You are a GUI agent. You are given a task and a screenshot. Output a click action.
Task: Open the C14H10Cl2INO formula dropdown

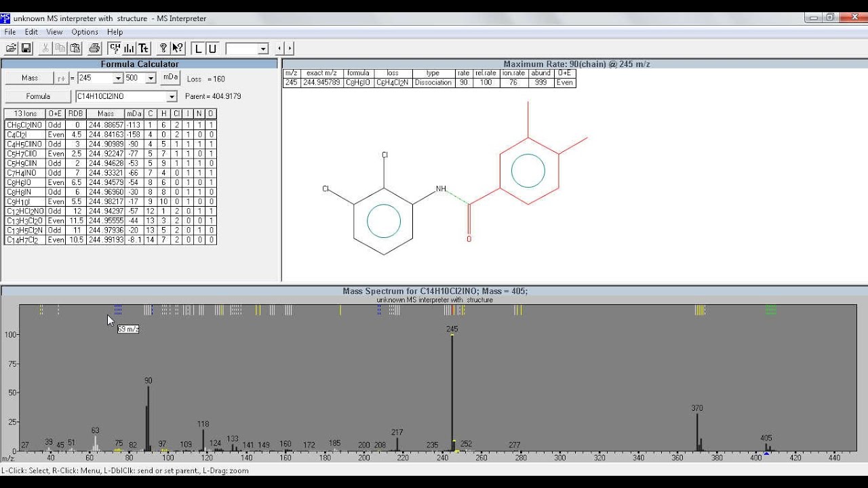point(172,97)
